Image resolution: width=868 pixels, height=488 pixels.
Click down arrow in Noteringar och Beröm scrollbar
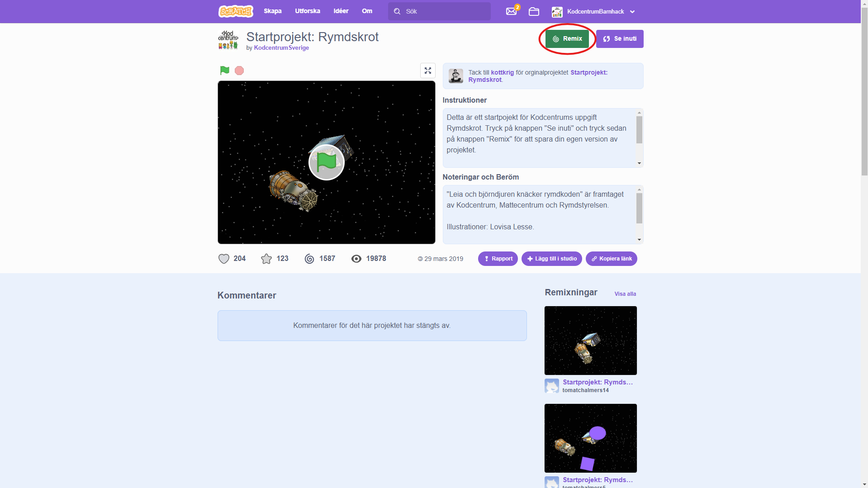pyautogui.click(x=639, y=240)
